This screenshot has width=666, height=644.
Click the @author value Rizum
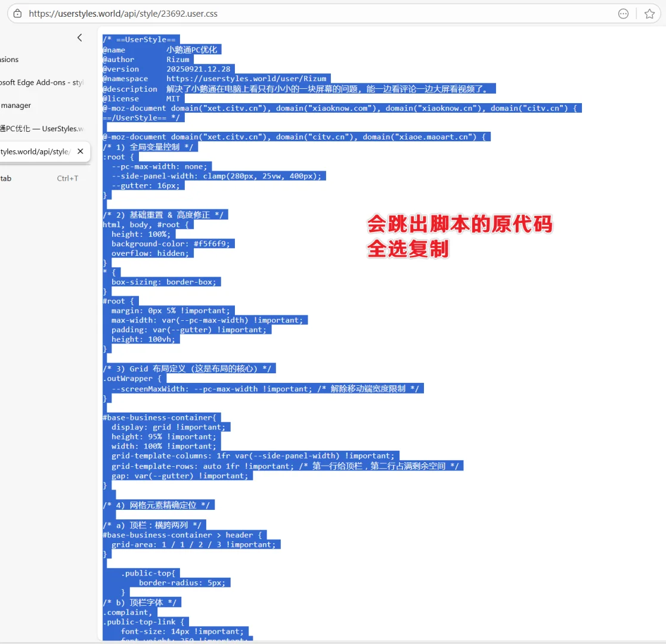pyautogui.click(x=177, y=59)
